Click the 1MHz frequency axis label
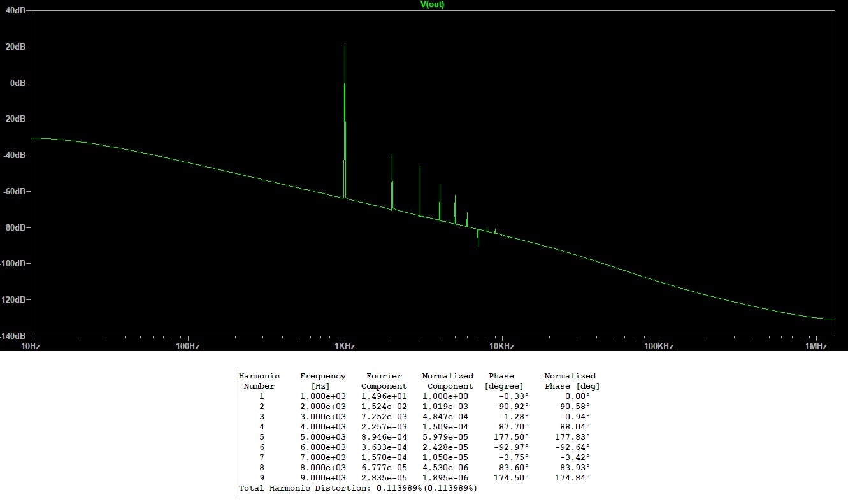Viewport: 848px width, 504px height. [x=816, y=346]
